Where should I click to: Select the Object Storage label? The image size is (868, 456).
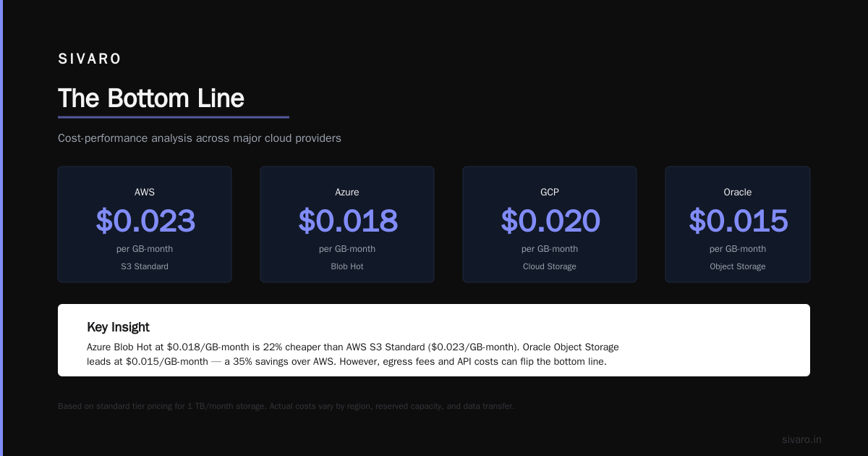click(738, 266)
